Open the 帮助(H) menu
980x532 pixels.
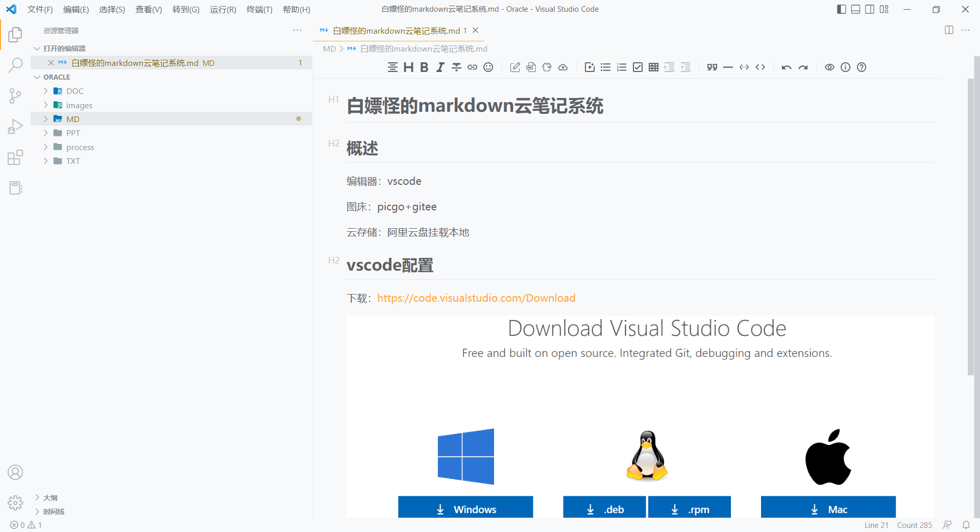pyautogui.click(x=297, y=9)
